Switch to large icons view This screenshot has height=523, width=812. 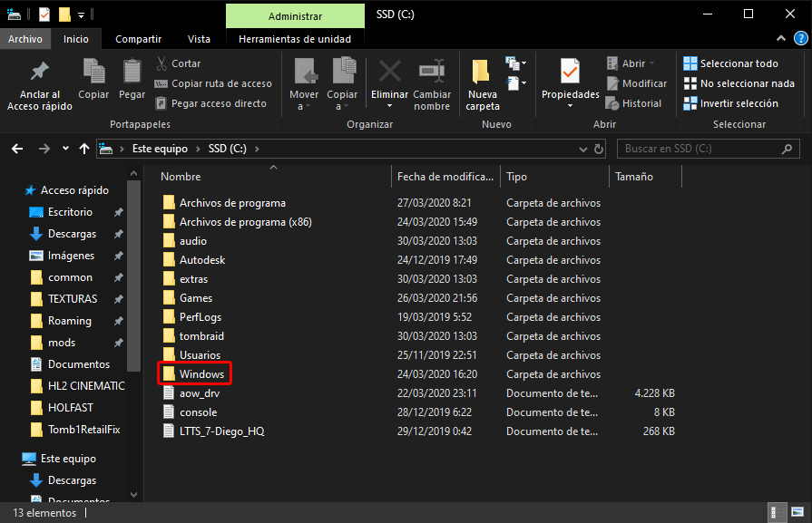click(x=797, y=513)
